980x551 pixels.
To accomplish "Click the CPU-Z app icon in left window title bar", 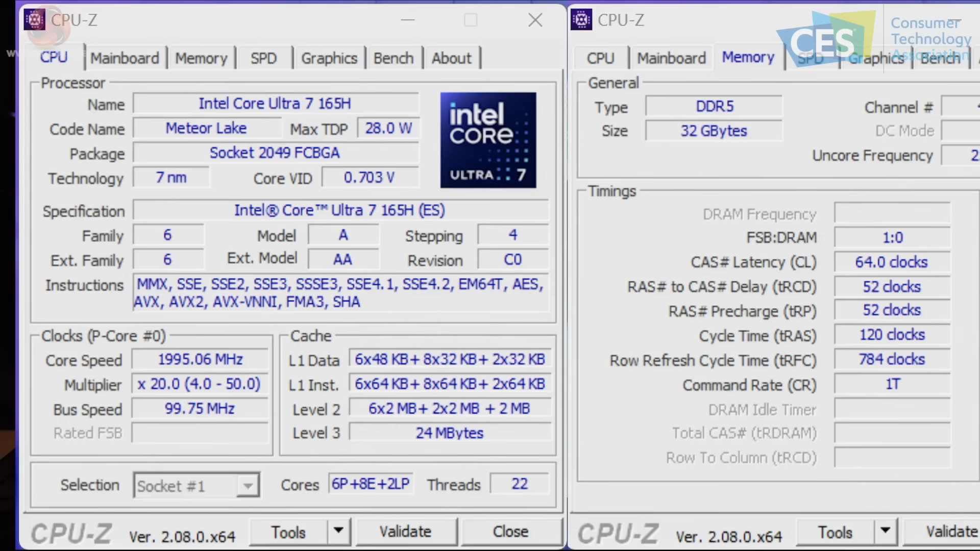I will pyautogui.click(x=35, y=20).
